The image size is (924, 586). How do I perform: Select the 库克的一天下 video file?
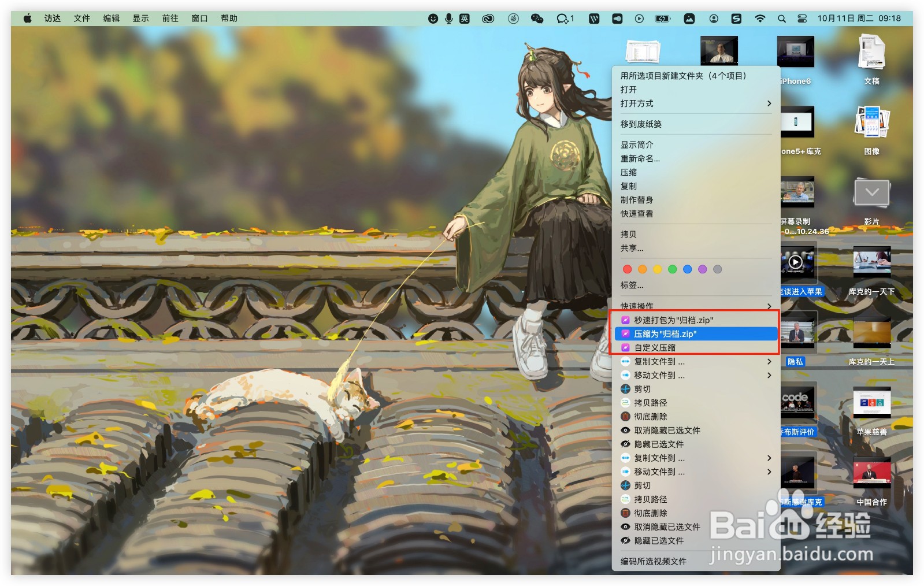coord(871,270)
